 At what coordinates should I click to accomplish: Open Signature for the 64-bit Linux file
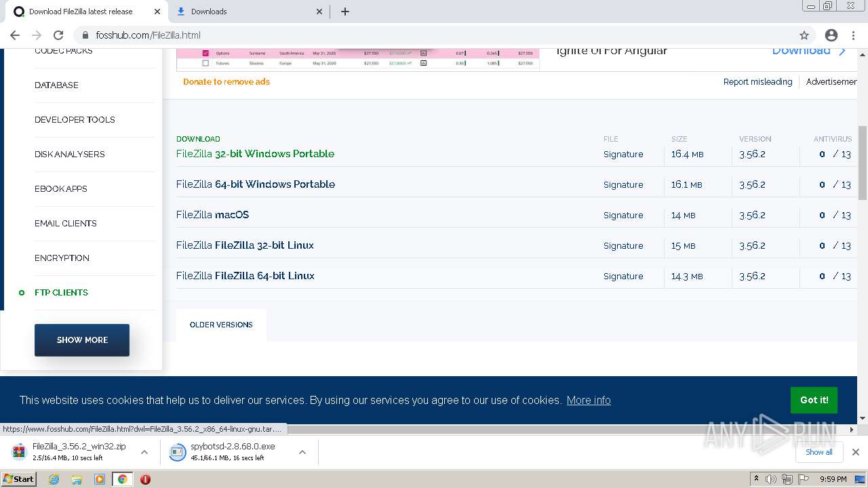point(623,277)
